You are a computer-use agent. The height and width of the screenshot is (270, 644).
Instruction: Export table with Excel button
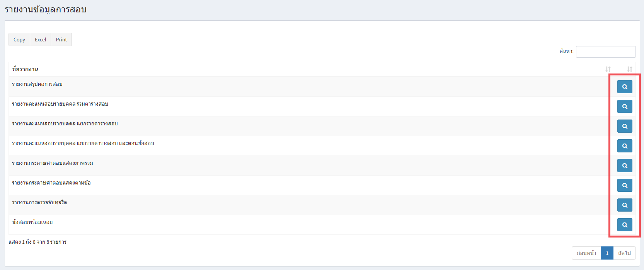[x=40, y=39]
